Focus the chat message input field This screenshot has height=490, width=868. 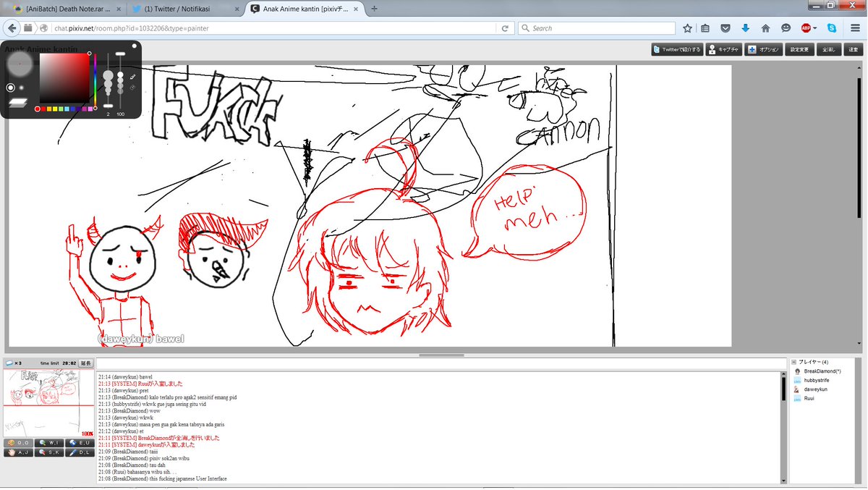[x=441, y=363]
